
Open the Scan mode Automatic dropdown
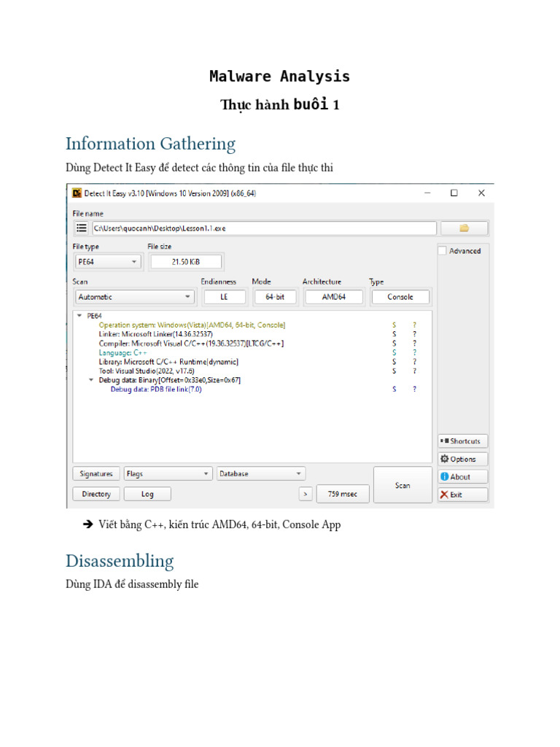point(135,297)
